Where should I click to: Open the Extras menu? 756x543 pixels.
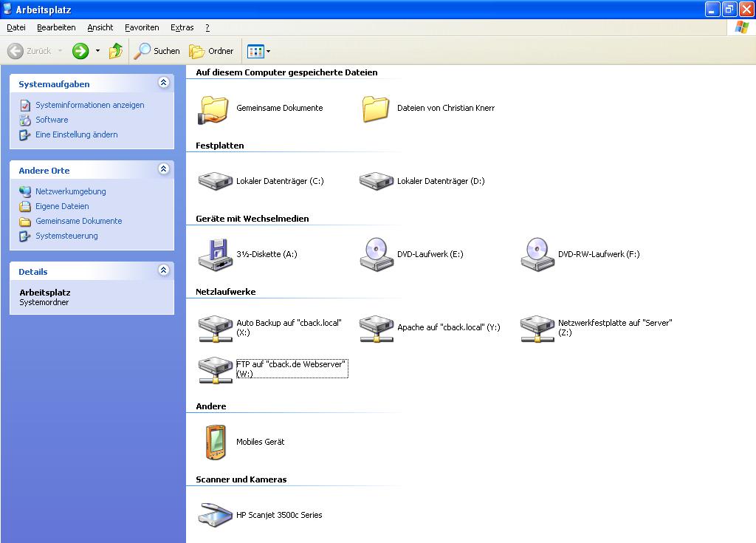point(182,27)
